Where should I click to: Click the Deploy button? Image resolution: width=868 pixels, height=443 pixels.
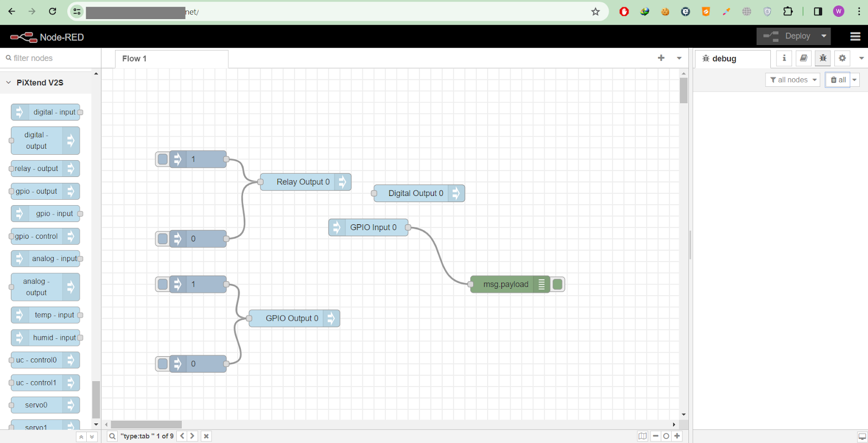click(x=787, y=36)
